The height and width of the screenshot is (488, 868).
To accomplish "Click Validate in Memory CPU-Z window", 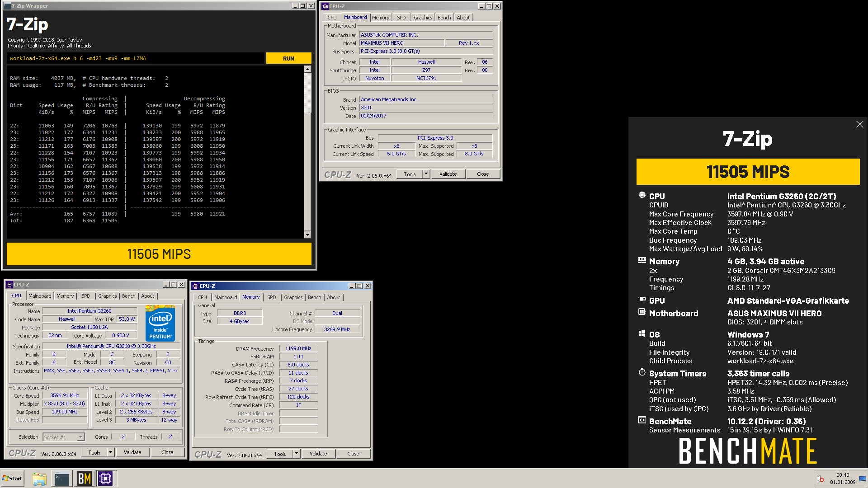I will pos(318,454).
